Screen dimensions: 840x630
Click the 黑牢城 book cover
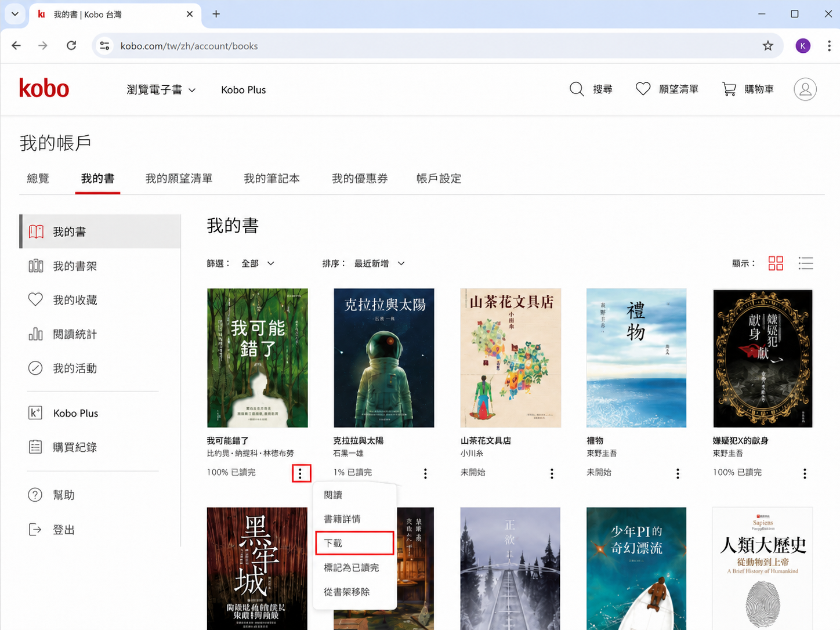click(x=258, y=569)
